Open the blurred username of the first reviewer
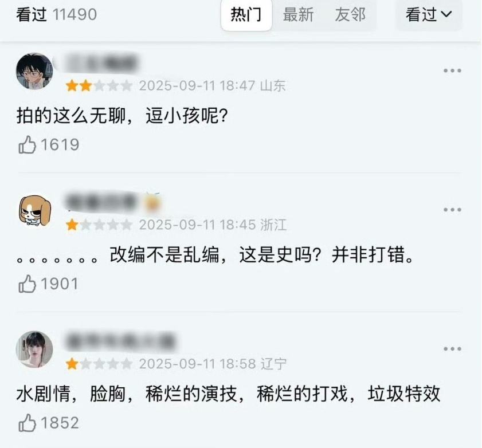This screenshot has height=448, width=482. click(101, 63)
